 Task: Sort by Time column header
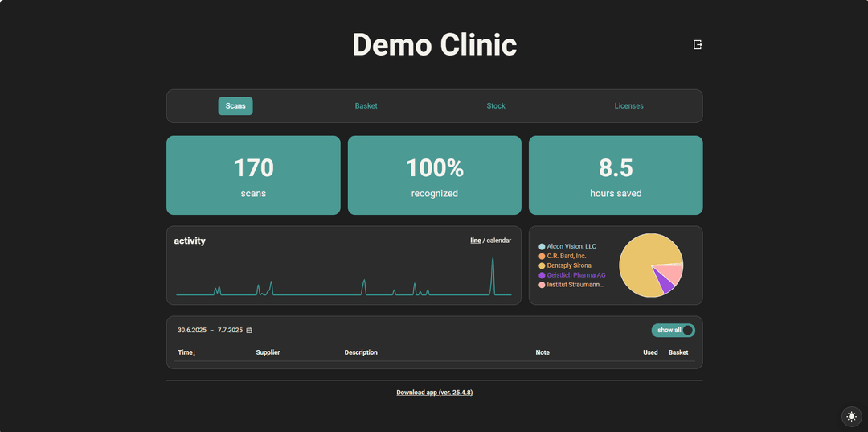click(186, 353)
